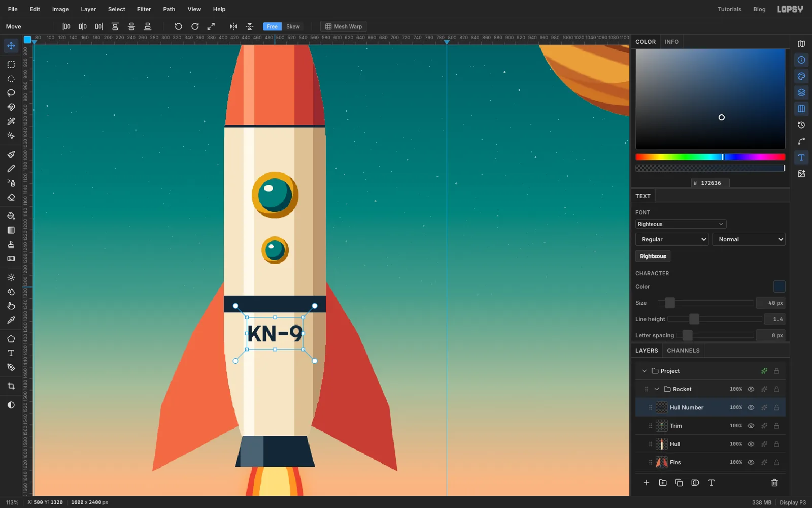This screenshot has width=812, height=508.
Task: Select the Text tool in left toolbar
Action: pos(11,353)
